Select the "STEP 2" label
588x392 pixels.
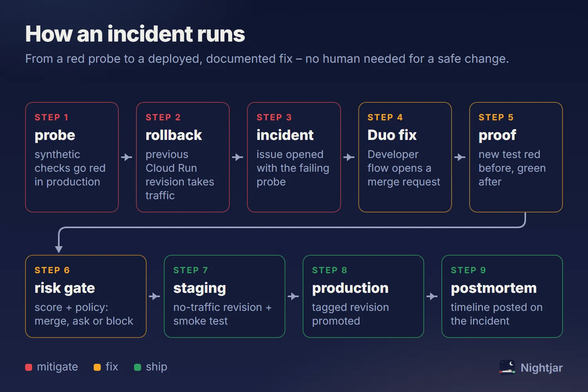point(163,117)
